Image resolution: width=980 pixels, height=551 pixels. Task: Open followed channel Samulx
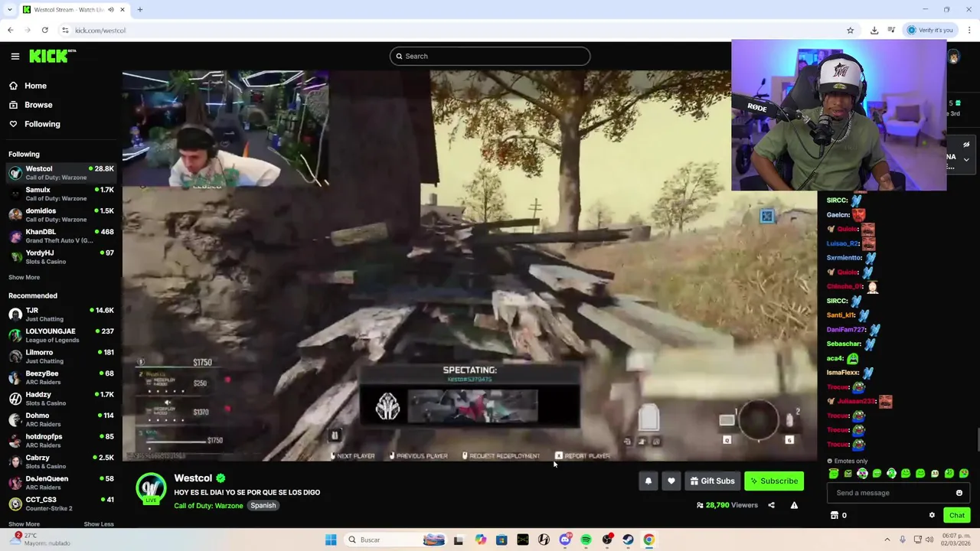(61, 194)
